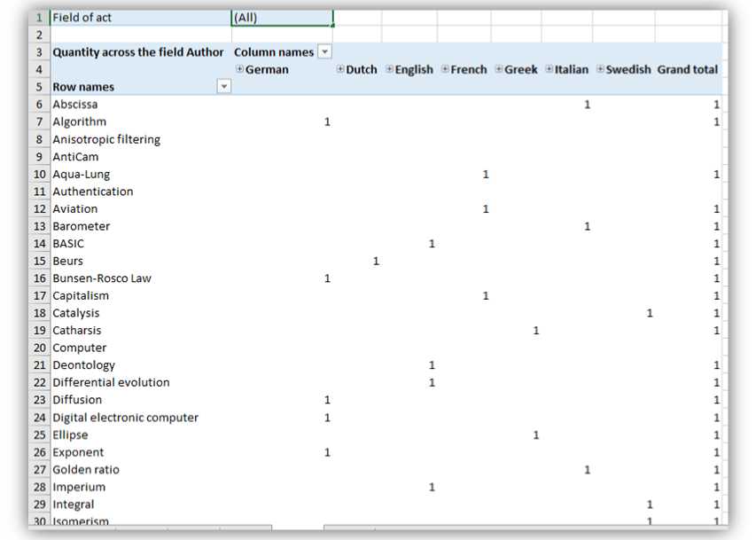
Task: Select the German value 1 for Algorithm
Action: 327,121
